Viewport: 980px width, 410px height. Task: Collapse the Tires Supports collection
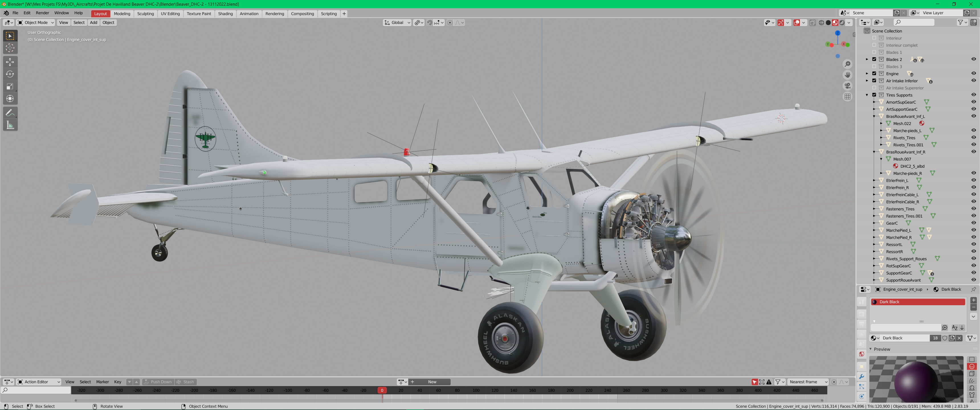pos(867,95)
